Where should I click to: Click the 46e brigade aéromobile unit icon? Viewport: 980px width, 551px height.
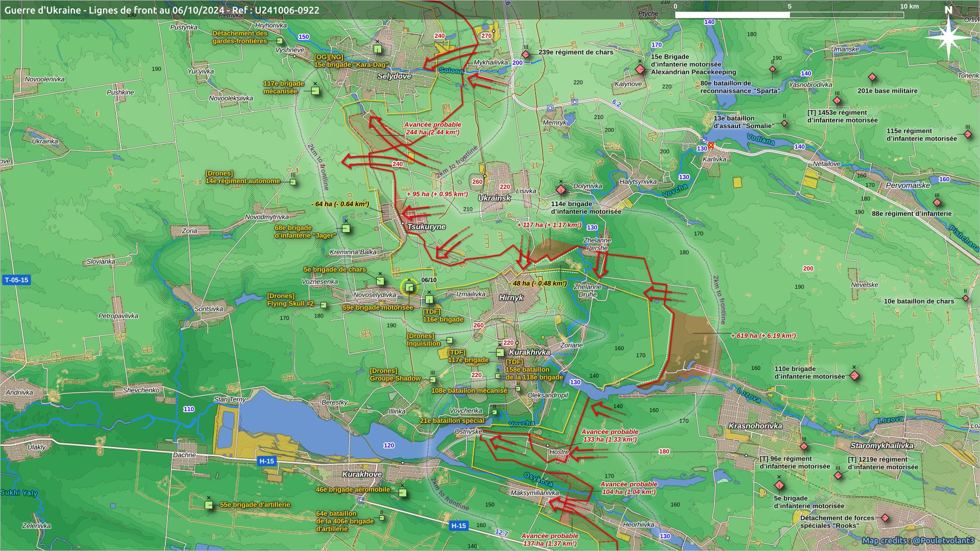403,493
